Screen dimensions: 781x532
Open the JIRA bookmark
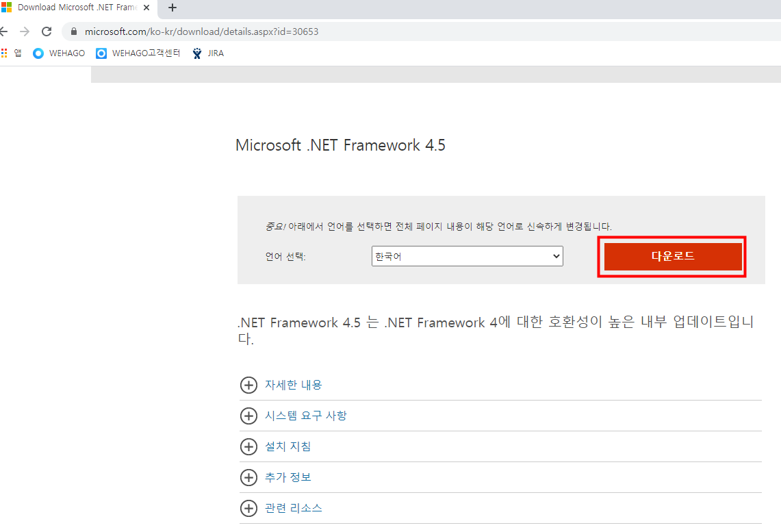(x=208, y=53)
